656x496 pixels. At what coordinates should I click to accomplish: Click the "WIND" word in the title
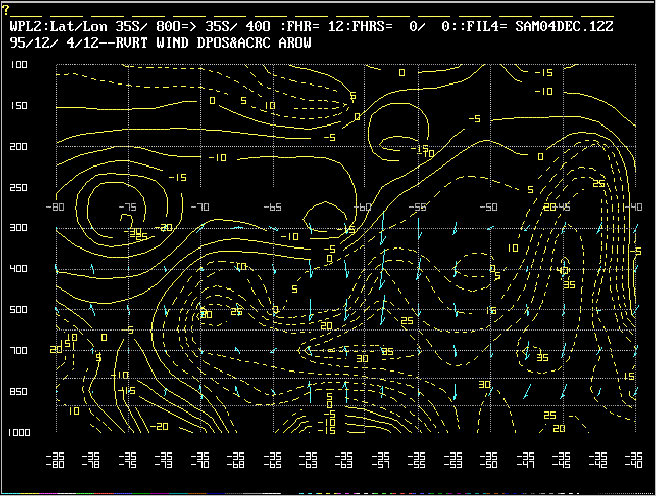pyautogui.click(x=172, y=43)
